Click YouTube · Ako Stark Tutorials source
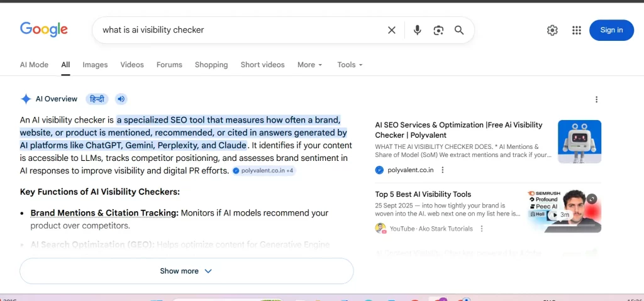 [431, 229]
